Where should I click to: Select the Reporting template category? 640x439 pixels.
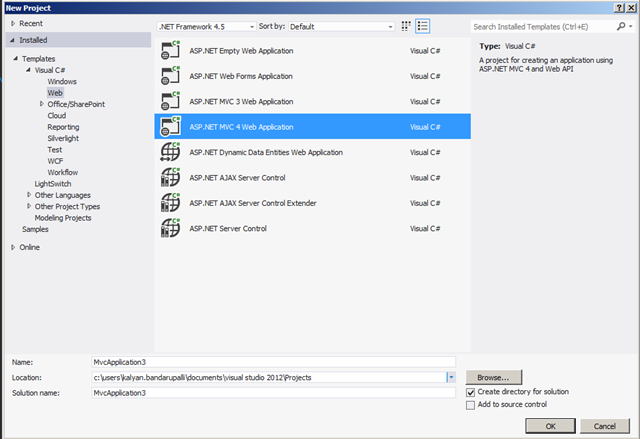pyautogui.click(x=63, y=127)
